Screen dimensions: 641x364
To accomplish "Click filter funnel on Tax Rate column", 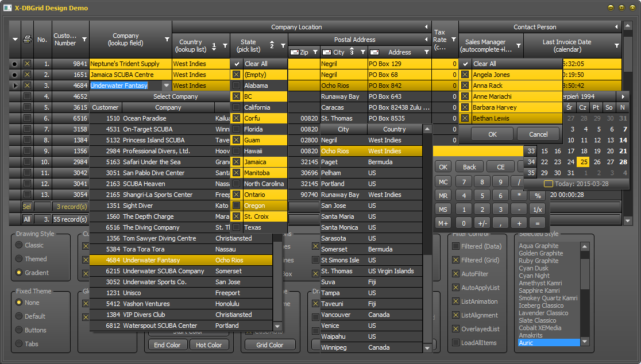I will pos(453,39).
